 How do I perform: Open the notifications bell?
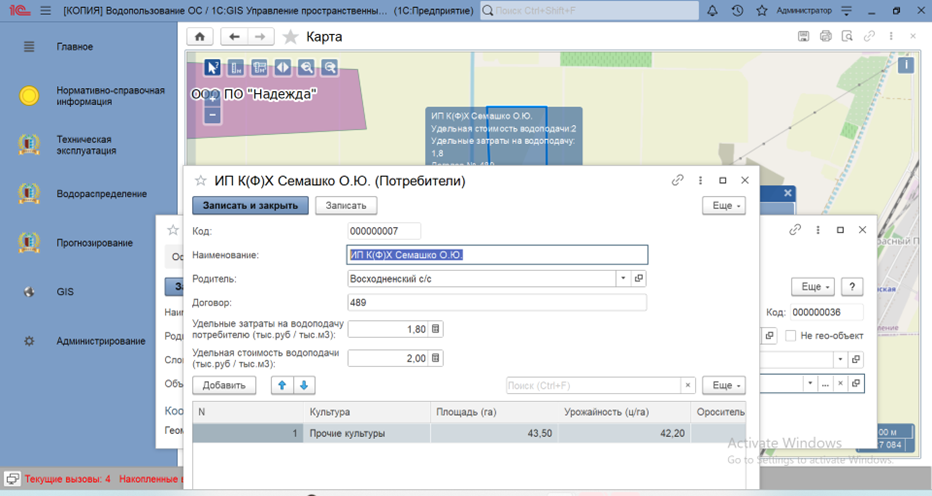coord(711,11)
